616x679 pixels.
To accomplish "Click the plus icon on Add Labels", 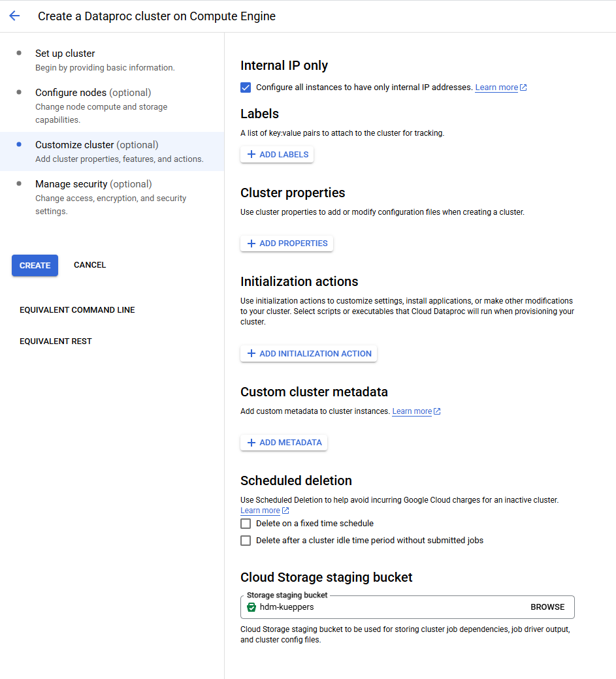I will pyautogui.click(x=251, y=155).
